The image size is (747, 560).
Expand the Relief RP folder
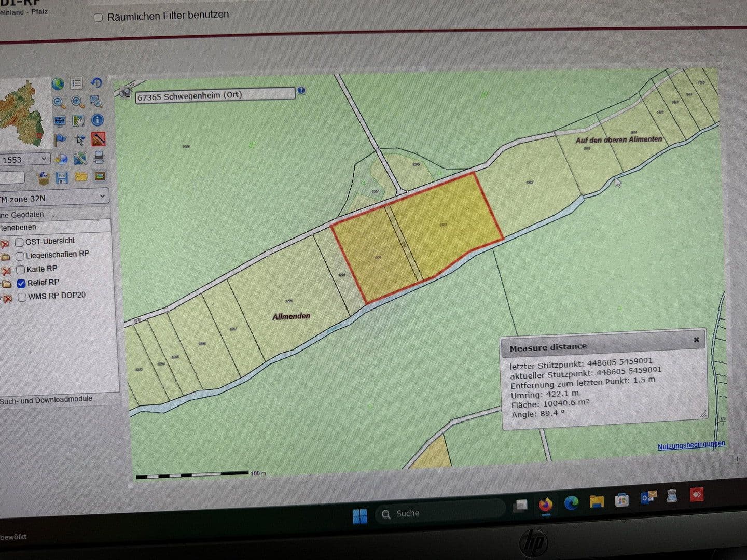pyautogui.click(x=7, y=284)
